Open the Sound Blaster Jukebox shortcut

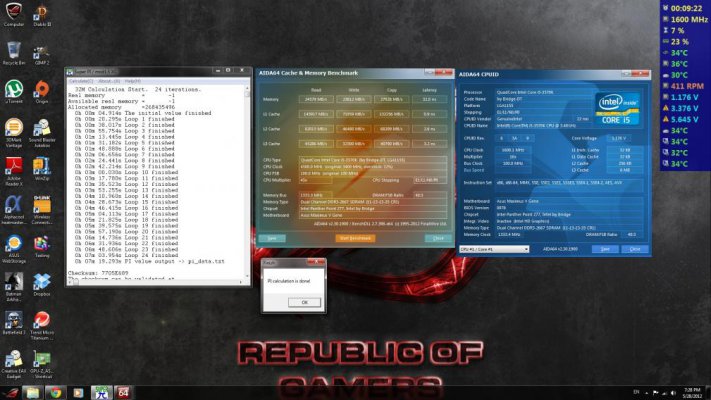(42, 132)
